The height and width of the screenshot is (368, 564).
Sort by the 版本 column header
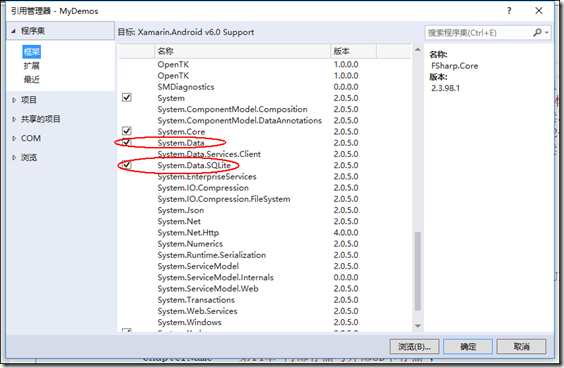pyautogui.click(x=353, y=51)
